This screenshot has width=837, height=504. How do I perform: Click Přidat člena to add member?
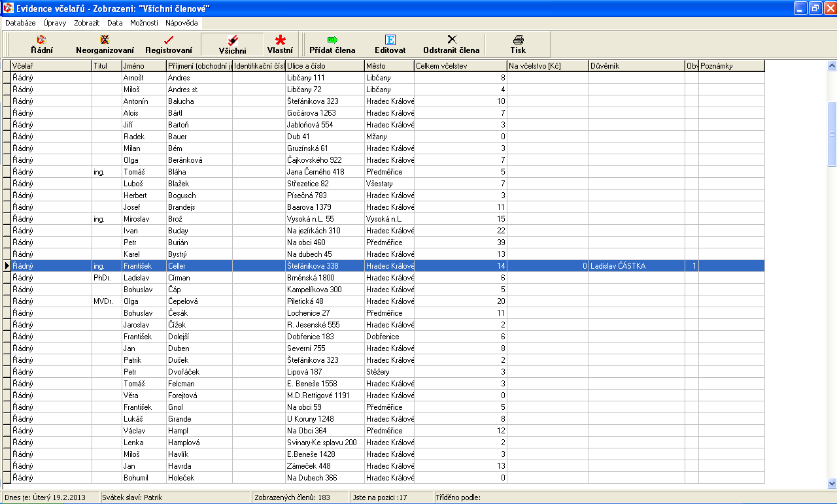(x=332, y=44)
